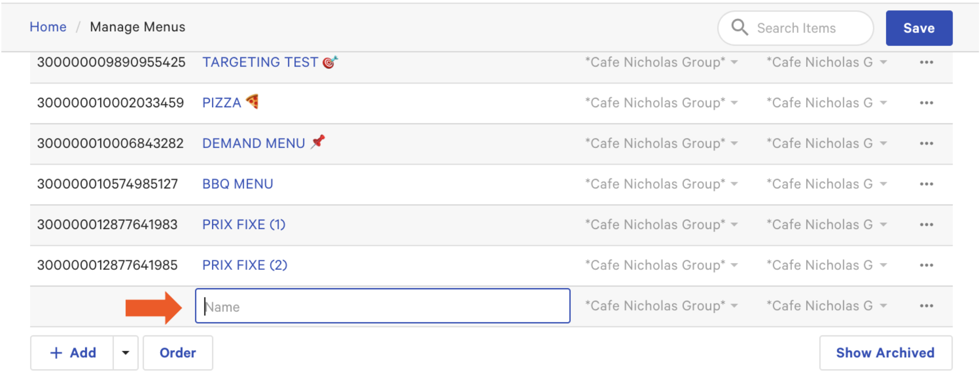Open the group dropdown for the new menu row
This screenshot has height=373, width=980.
(735, 306)
